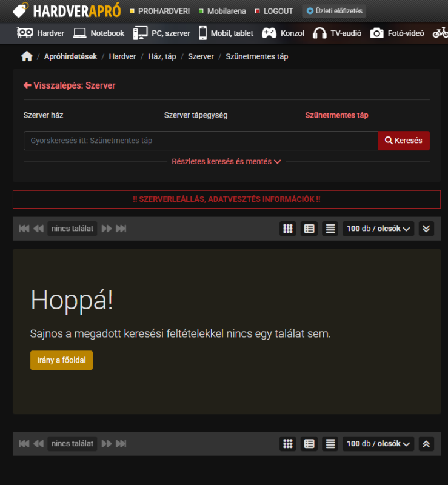Focus the Gyorskeresés search field

click(x=201, y=141)
